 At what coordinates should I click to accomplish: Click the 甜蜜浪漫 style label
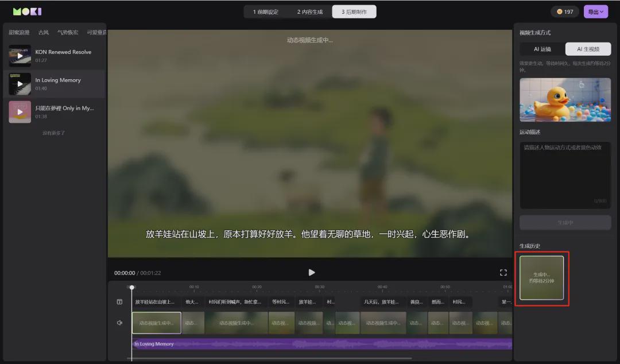click(20, 32)
